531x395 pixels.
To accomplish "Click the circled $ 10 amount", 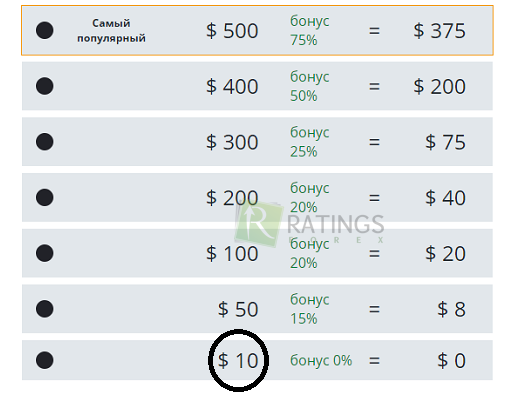I will point(238,360).
